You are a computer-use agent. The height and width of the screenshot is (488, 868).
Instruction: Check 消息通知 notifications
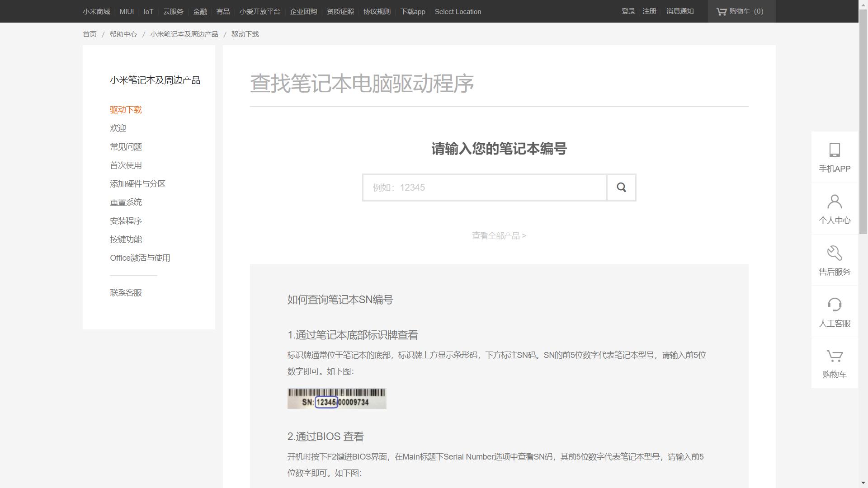[x=679, y=11]
